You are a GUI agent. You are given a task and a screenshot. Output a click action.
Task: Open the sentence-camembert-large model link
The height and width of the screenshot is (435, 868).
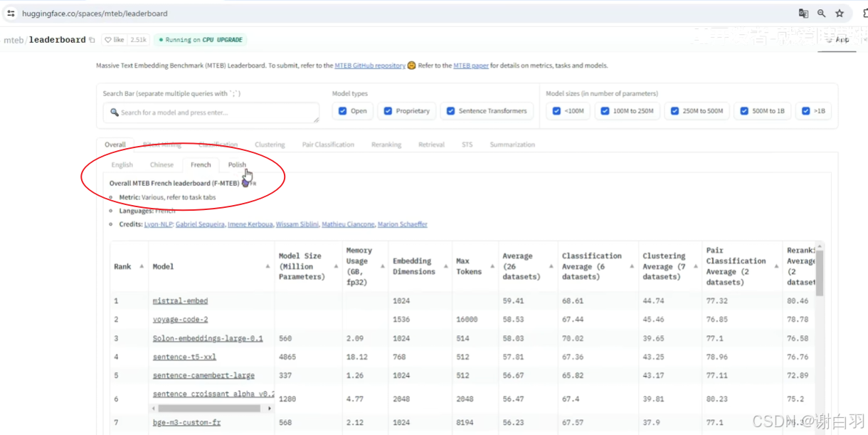203,375
